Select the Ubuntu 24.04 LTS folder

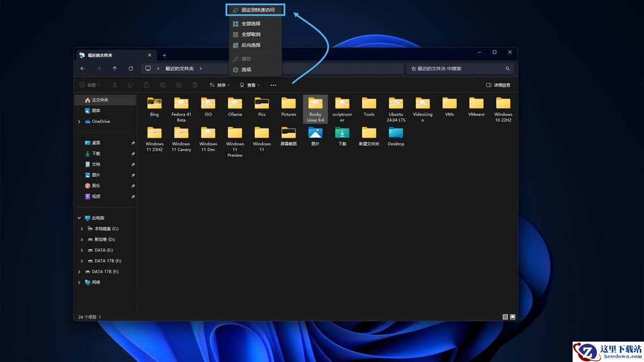point(396,109)
